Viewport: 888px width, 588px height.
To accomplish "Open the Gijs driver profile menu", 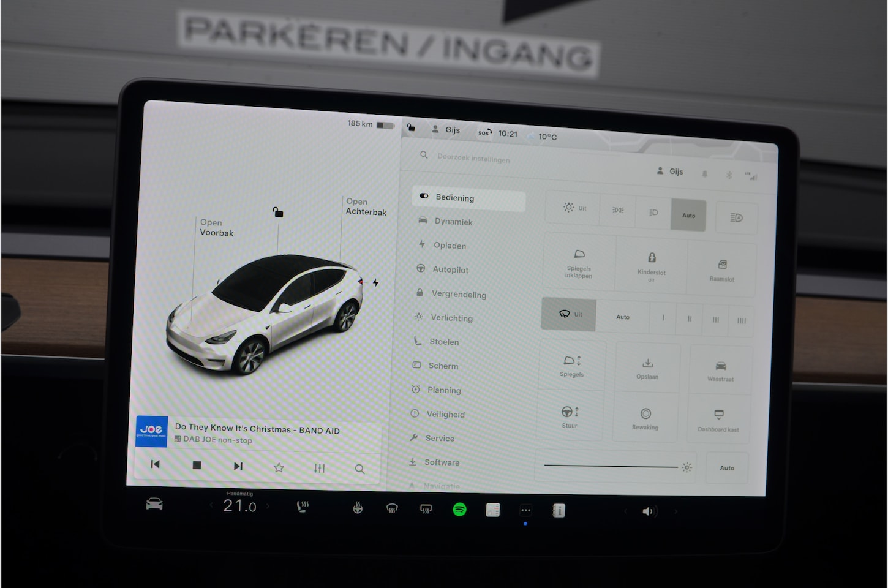I will (x=445, y=130).
